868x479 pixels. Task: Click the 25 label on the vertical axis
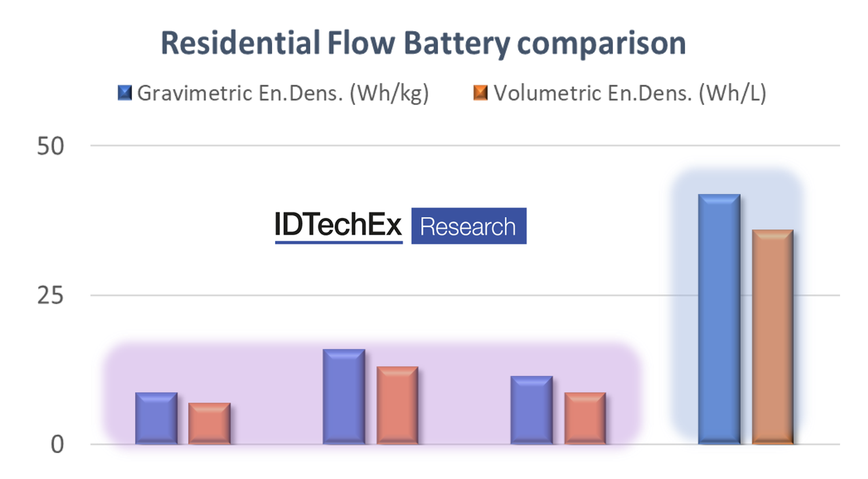tap(50, 296)
